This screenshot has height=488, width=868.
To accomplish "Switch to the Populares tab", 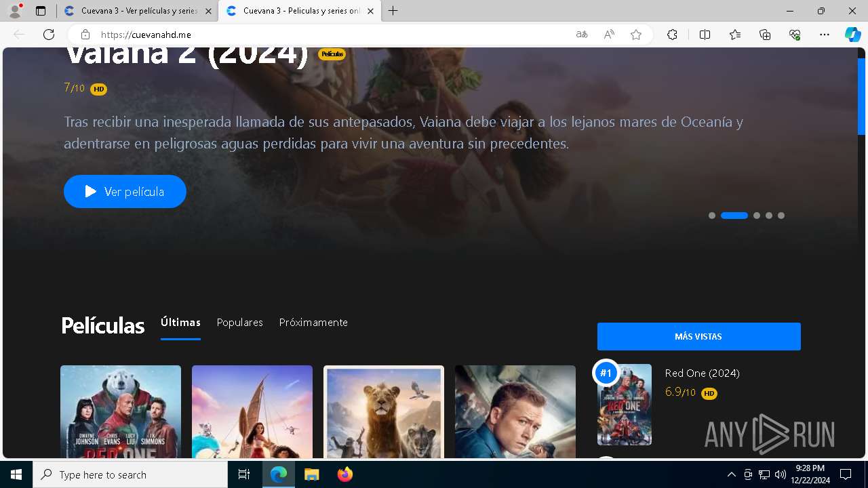I will [x=239, y=323].
